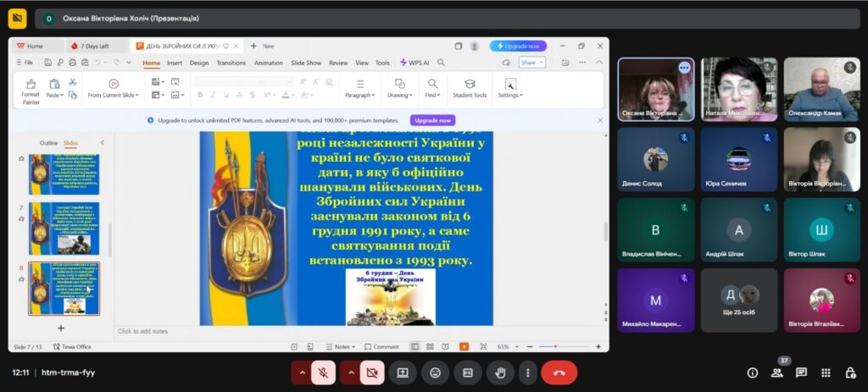Raise hand in the Meet call

tap(500, 373)
